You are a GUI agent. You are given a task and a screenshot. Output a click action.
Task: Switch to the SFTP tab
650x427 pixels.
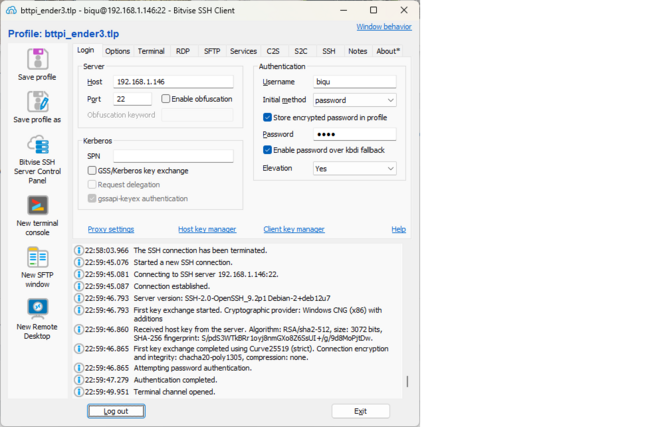tap(212, 51)
